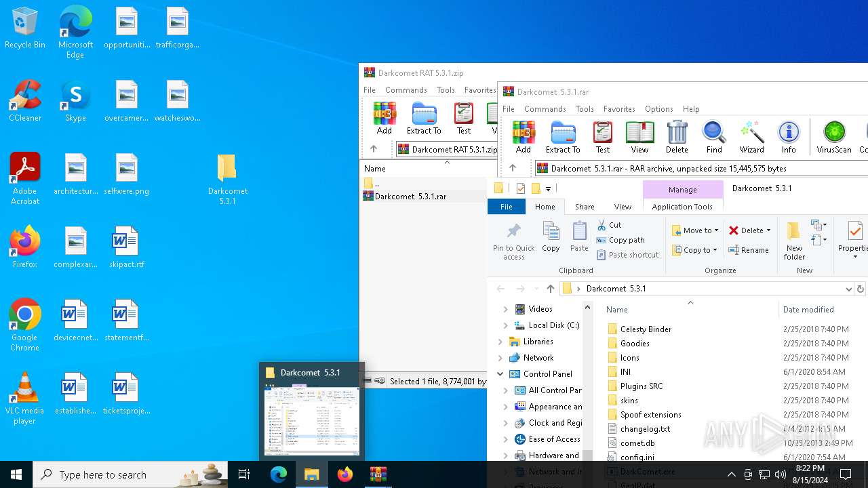This screenshot has width=868, height=488.
Task: Select comet.db file
Action: tap(637, 443)
